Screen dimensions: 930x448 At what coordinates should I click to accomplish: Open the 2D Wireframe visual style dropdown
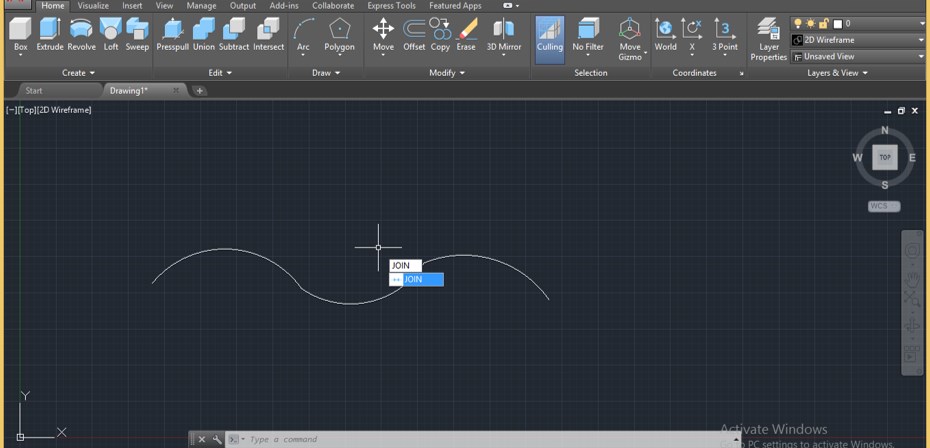click(x=858, y=40)
